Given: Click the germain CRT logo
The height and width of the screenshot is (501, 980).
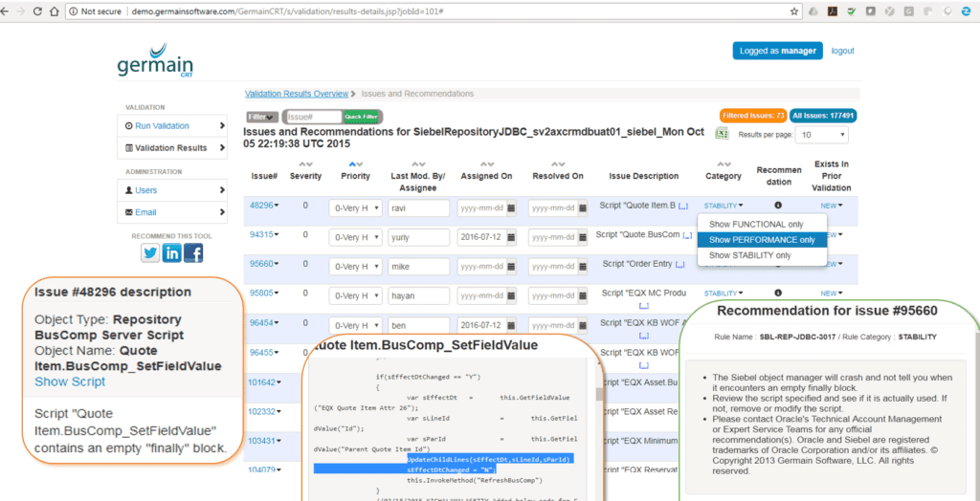Looking at the screenshot, I should click(x=155, y=60).
